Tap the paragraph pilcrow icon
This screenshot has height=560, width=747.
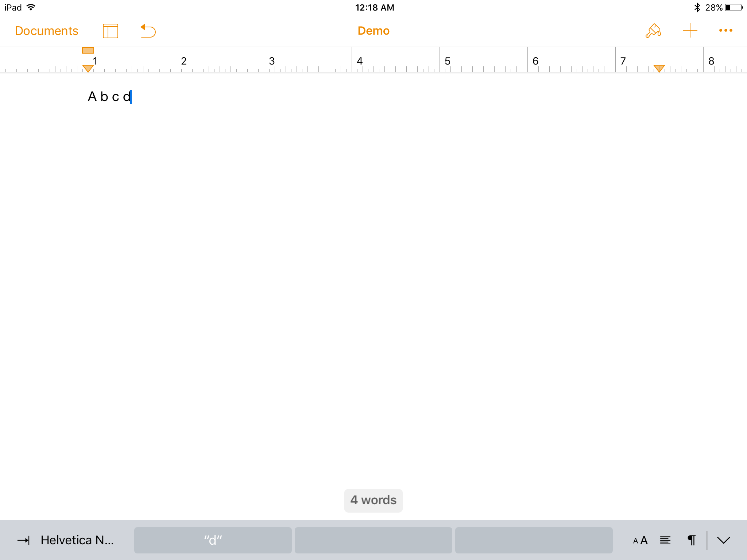coord(691,540)
